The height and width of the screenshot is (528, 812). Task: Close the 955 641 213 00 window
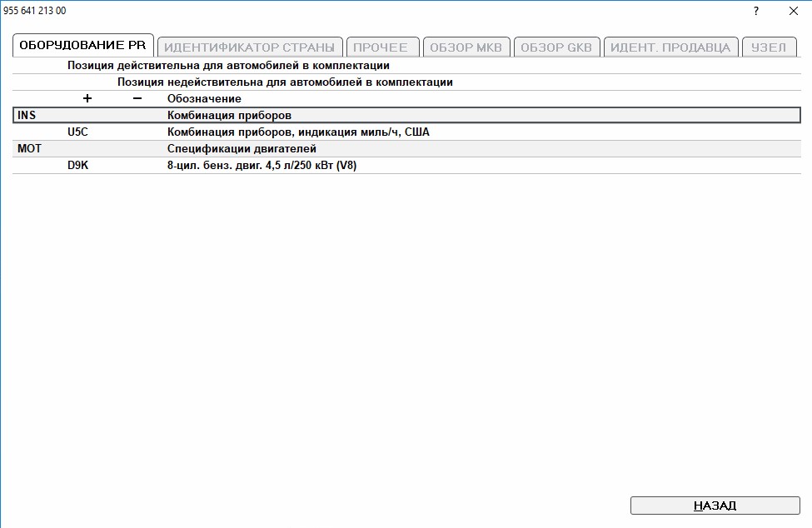click(x=793, y=11)
